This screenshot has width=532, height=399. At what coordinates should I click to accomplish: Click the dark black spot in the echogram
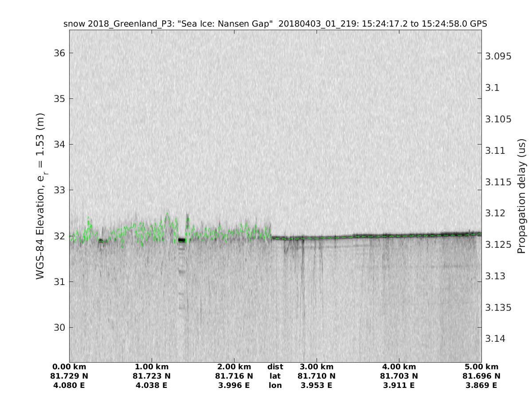(x=181, y=240)
